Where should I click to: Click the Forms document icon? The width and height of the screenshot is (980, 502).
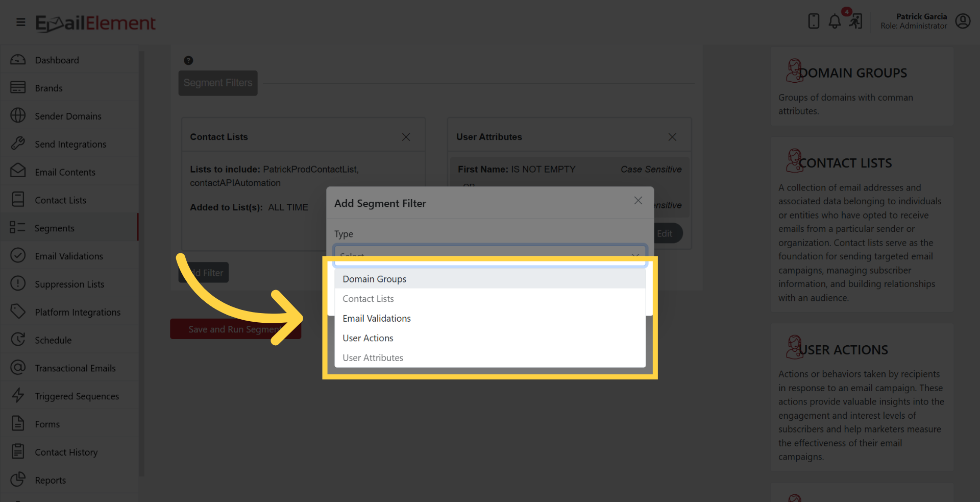coord(18,423)
